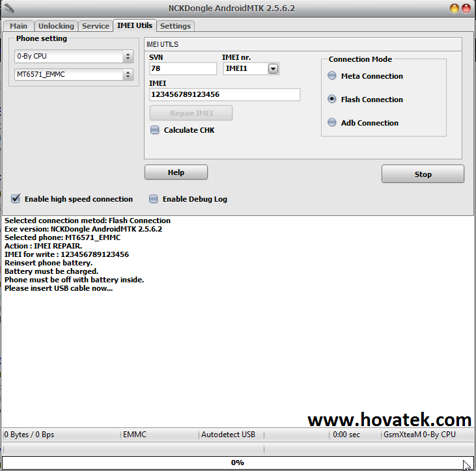Screen dimensions: 476x471
Task: Expand the MT6571_EMMC model dropdown
Action: 74,74
